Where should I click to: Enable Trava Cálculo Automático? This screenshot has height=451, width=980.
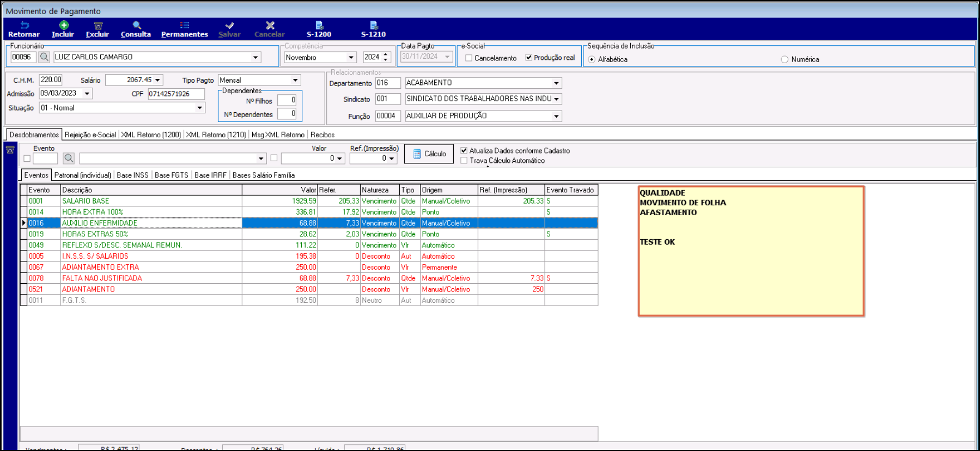point(464,160)
